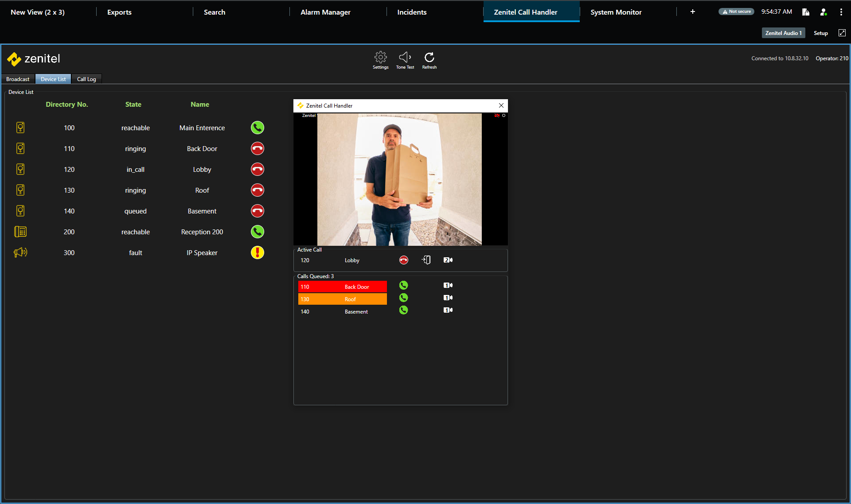The width and height of the screenshot is (851, 504).
Task: Select the Zenitel Audio 1 button
Action: (783, 33)
